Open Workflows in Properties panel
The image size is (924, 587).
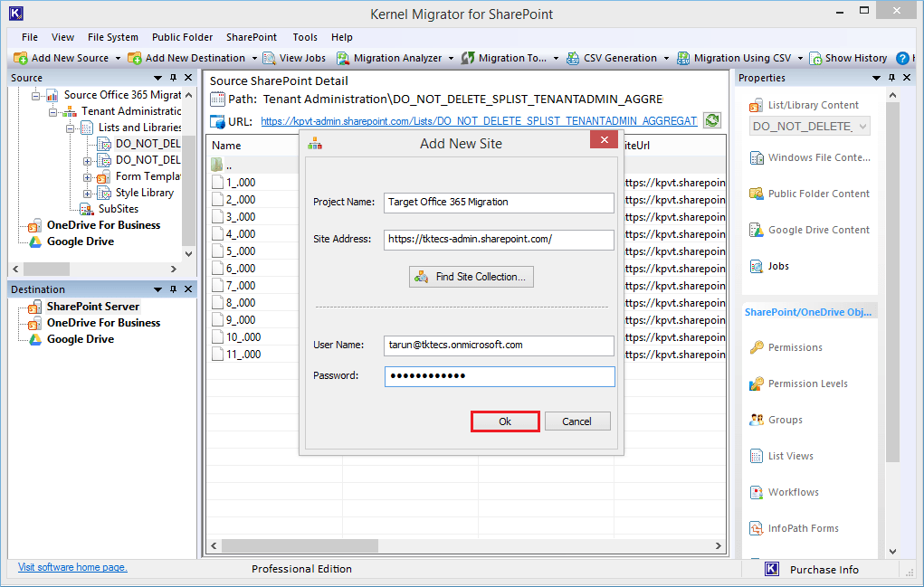784,492
